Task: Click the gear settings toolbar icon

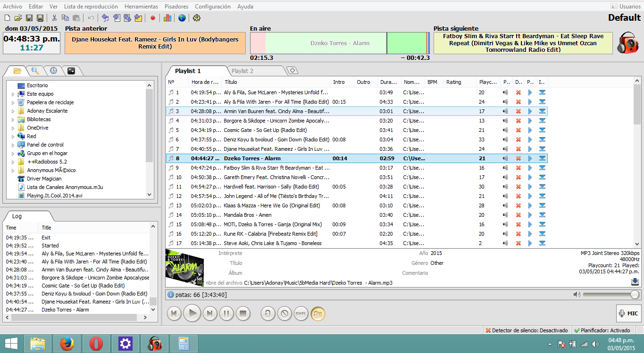Action: (x=197, y=18)
